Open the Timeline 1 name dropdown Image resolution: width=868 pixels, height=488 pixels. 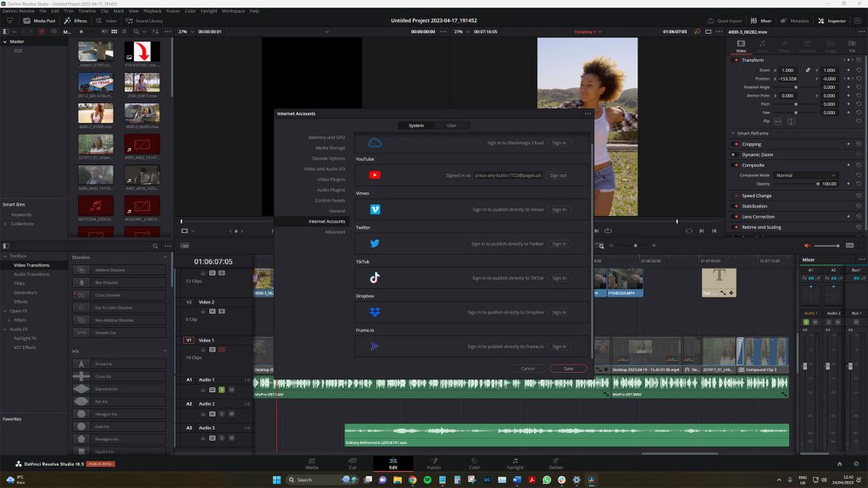pyautogui.click(x=600, y=31)
